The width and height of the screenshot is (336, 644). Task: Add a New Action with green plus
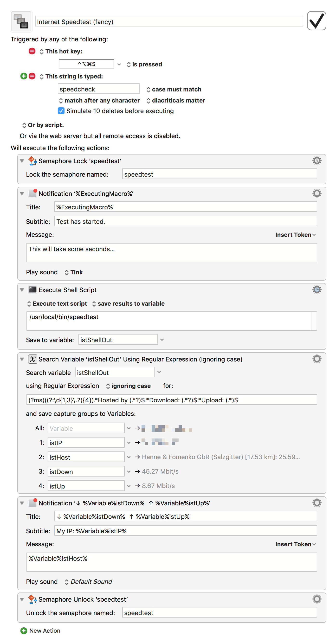coord(24,631)
